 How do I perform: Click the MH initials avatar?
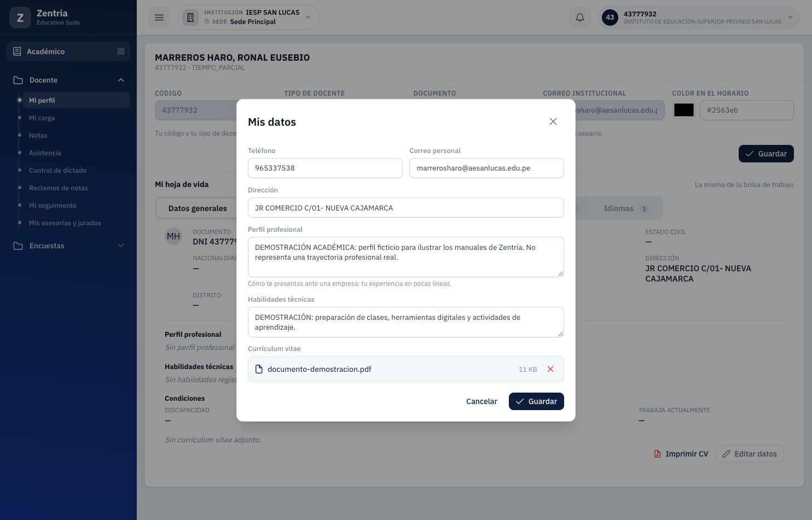click(x=173, y=236)
